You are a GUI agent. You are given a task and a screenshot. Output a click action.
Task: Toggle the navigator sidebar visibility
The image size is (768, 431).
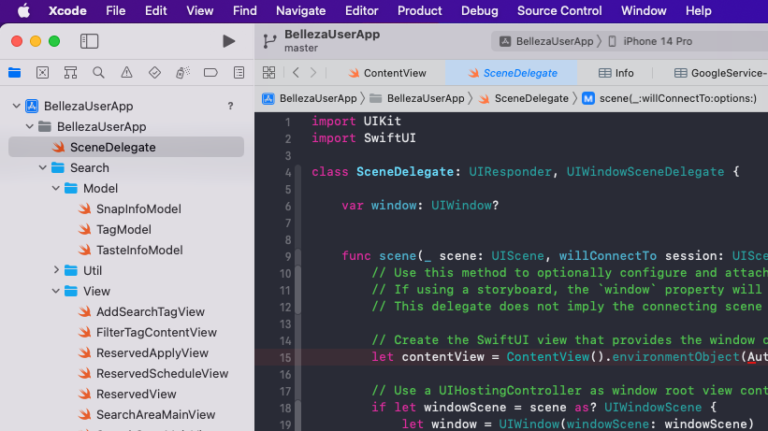89,41
